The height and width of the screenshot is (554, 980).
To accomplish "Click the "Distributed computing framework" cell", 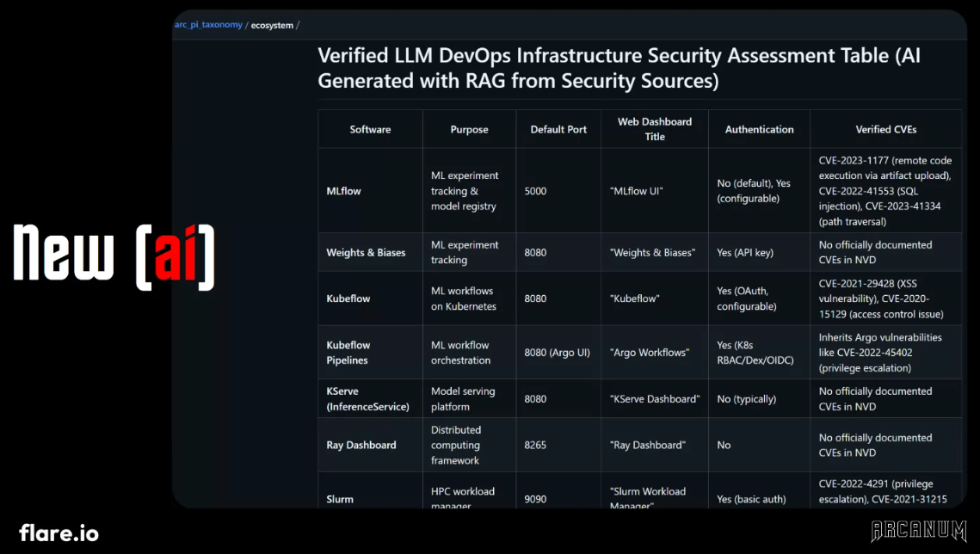I will tap(470, 445).
